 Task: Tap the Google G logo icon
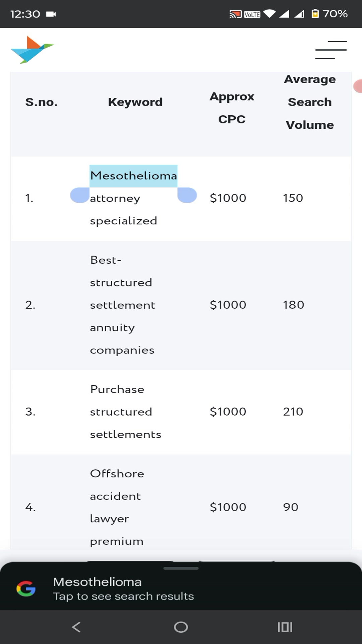[26, 589]
